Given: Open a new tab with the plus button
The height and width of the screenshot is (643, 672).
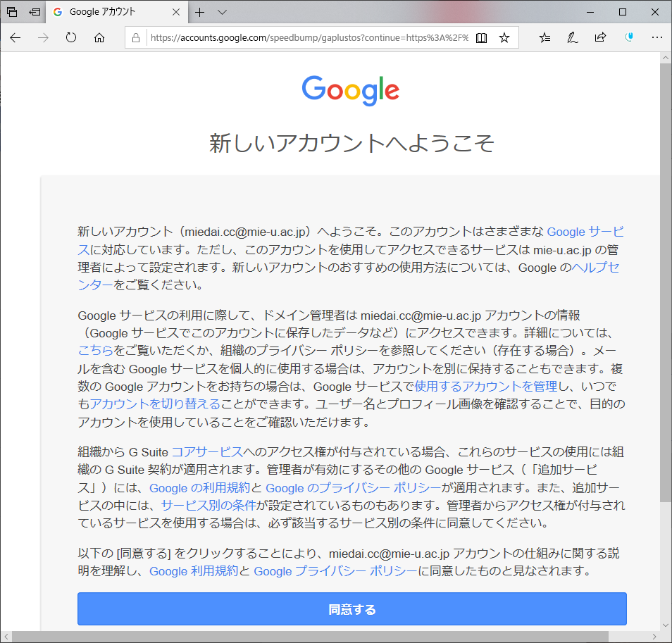Looking at the screenshot, I should (200, 12).
